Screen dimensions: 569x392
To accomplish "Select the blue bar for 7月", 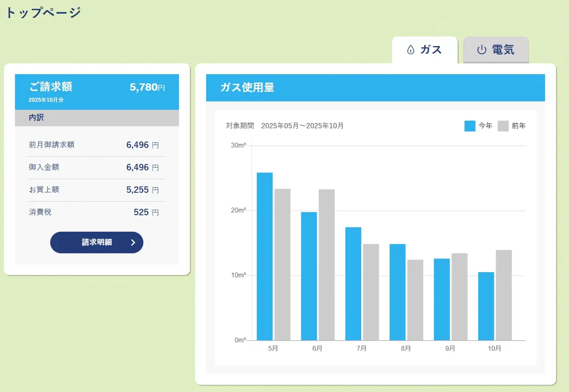I will (x=353, y=284).
